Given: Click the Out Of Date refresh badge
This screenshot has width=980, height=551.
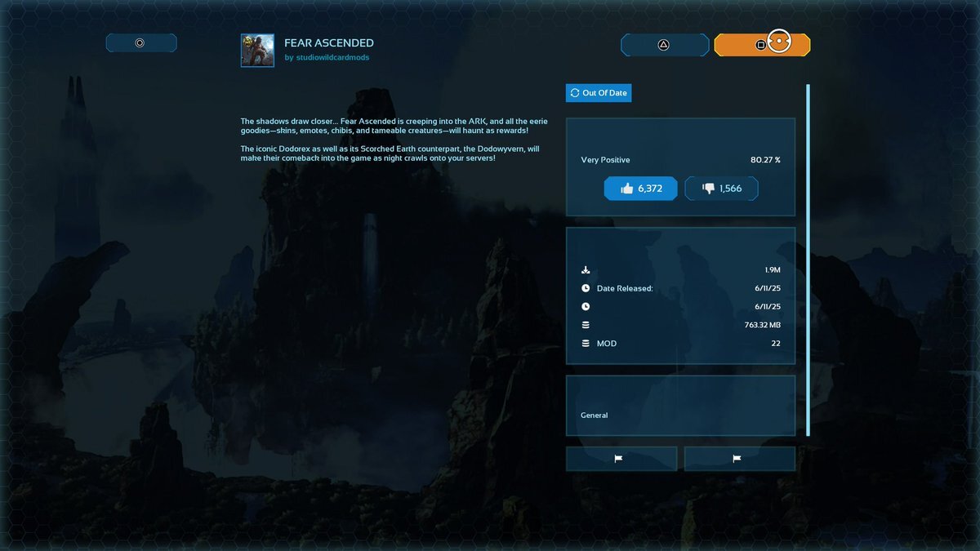Looking at the screenshot, I should tap(599, 93).
